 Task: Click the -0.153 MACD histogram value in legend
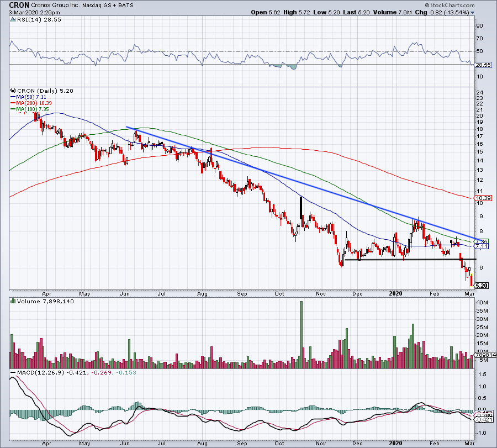[x=126, y=372]
